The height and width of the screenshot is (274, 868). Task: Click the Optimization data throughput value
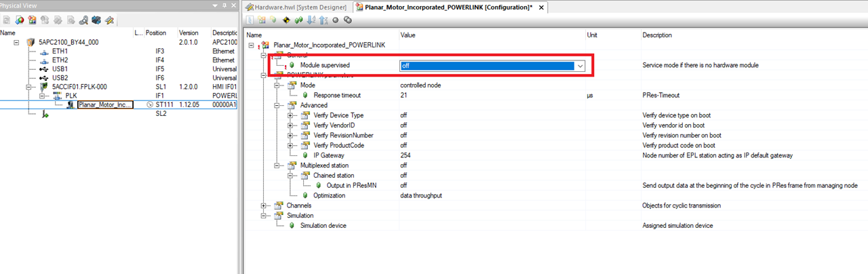point(422,195)
